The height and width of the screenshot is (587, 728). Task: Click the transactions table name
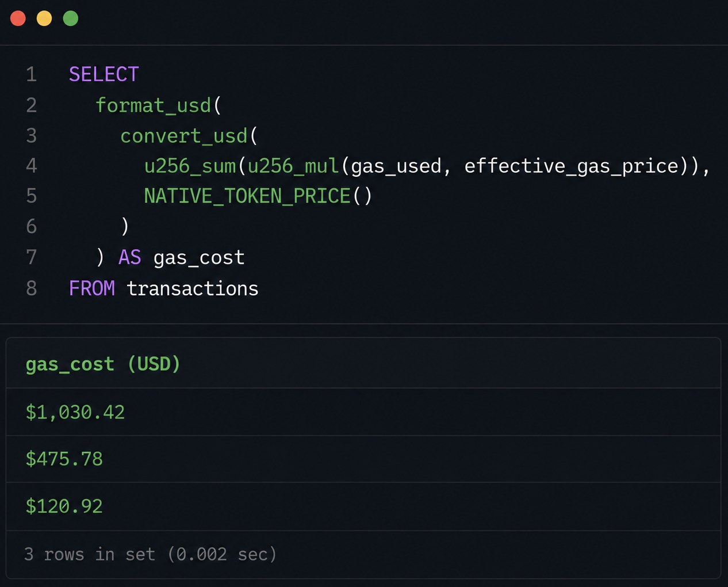[193, 288]
